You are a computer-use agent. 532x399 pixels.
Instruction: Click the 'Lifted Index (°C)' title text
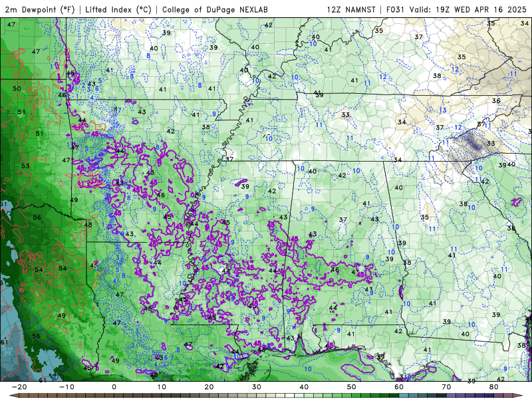tap(118, 9)
